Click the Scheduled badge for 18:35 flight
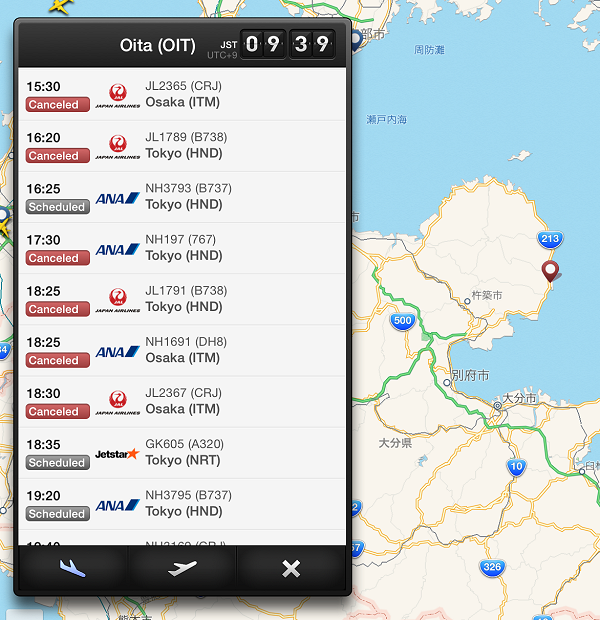This screenshot has height=620, width=600. point(58,463)
